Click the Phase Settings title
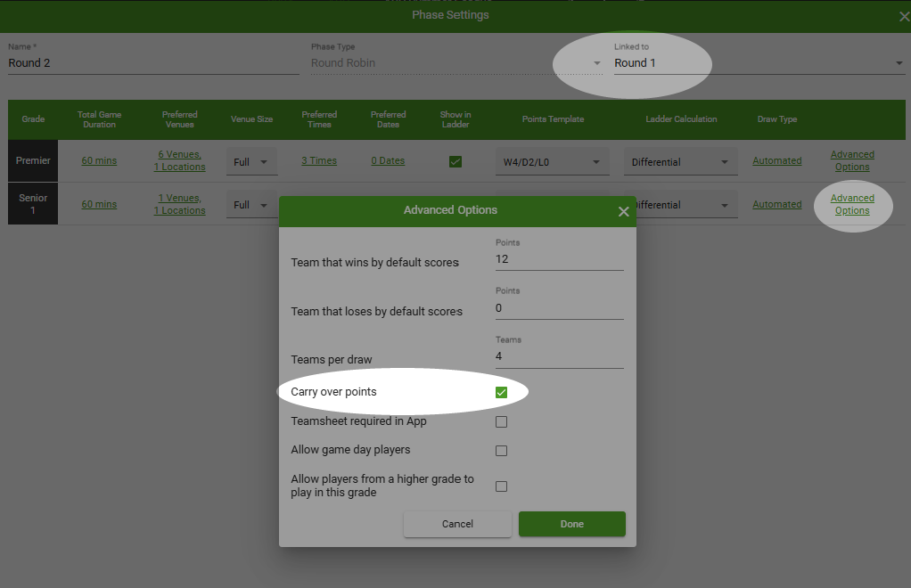The image size is (911, 588). (x=450, y=15)
